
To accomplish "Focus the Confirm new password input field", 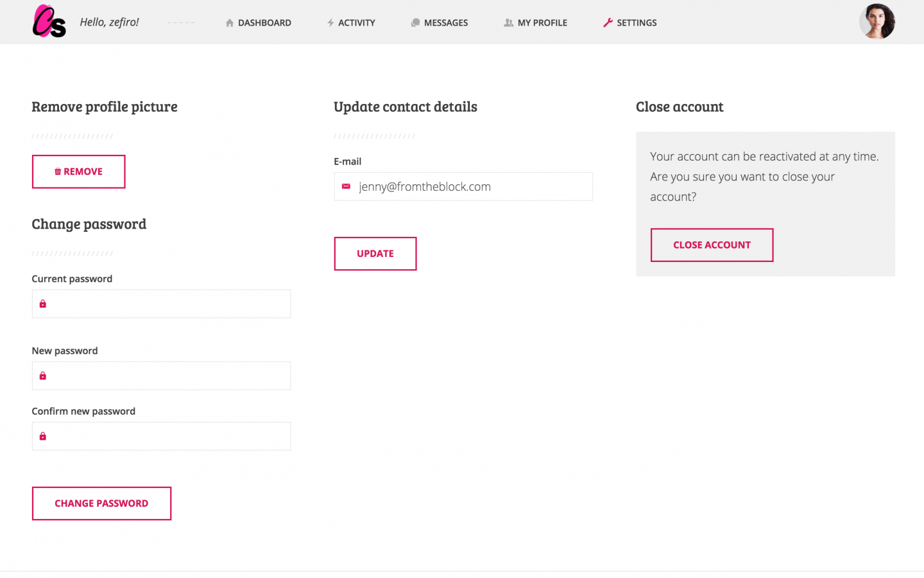I will [x=162, y=436].
